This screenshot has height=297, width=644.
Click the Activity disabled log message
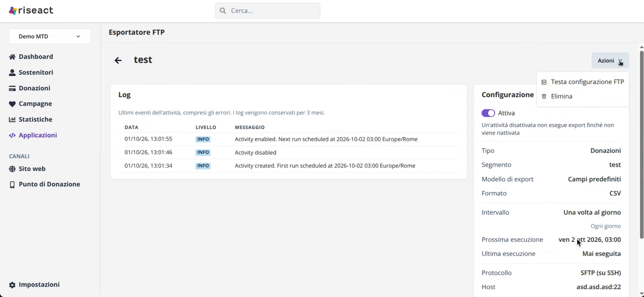click(256, 153)
